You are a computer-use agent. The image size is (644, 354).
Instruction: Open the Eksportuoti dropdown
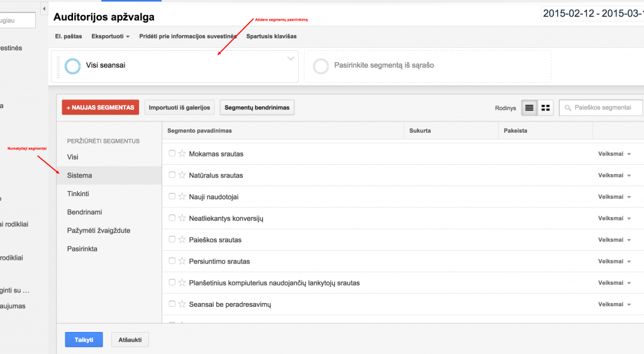coord(110,36)
